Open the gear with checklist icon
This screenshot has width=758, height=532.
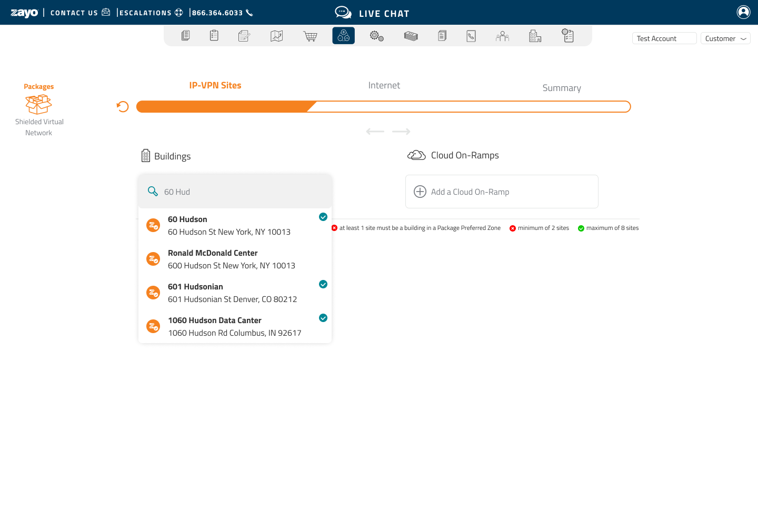[568, 35]
